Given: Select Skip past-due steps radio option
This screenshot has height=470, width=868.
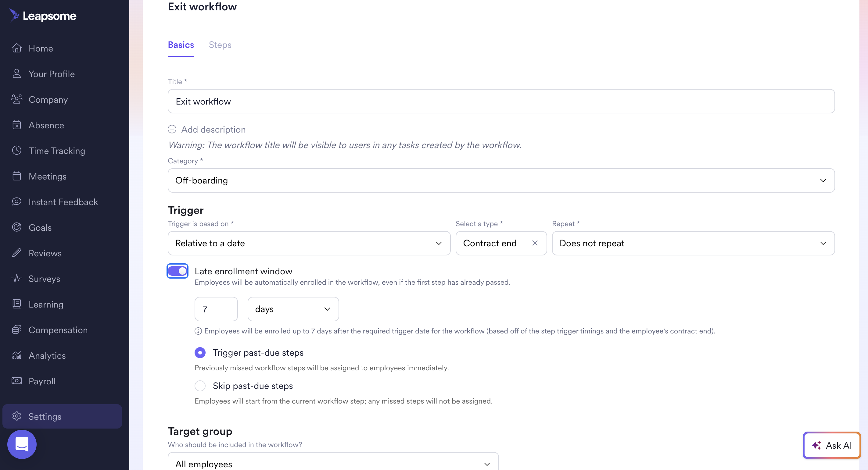Looking at the screenshot, I should (x=200, y=386).
